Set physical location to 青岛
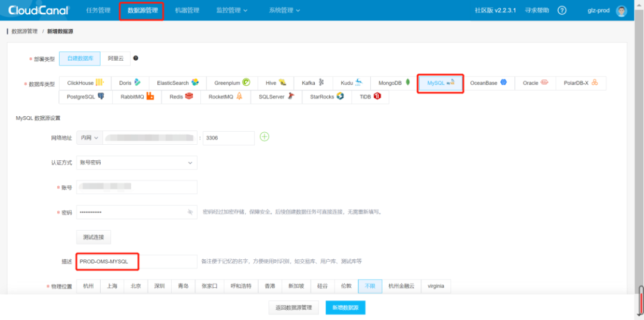This screenshot has height=320, width=644. 183,287
